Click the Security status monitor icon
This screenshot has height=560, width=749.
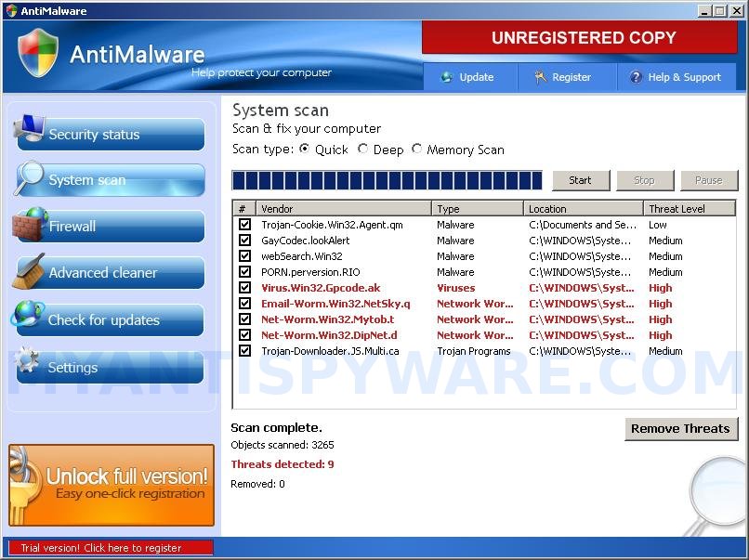30,128
